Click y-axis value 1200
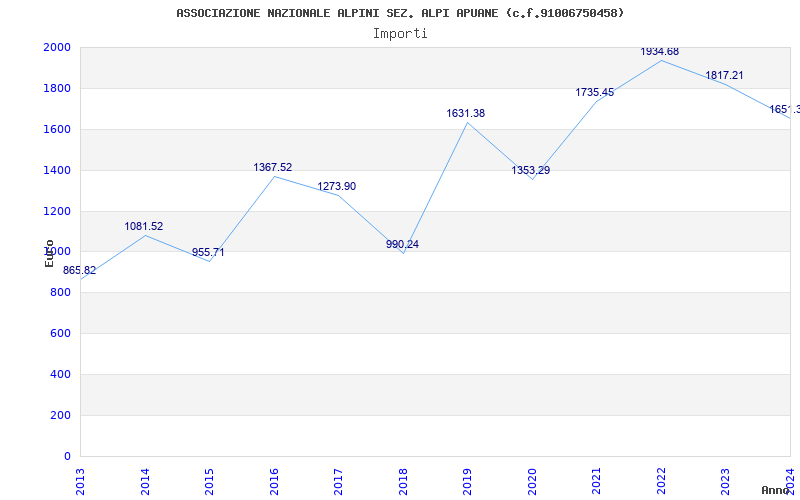Viewport: 800px width, 500px height. click(57, 211)
